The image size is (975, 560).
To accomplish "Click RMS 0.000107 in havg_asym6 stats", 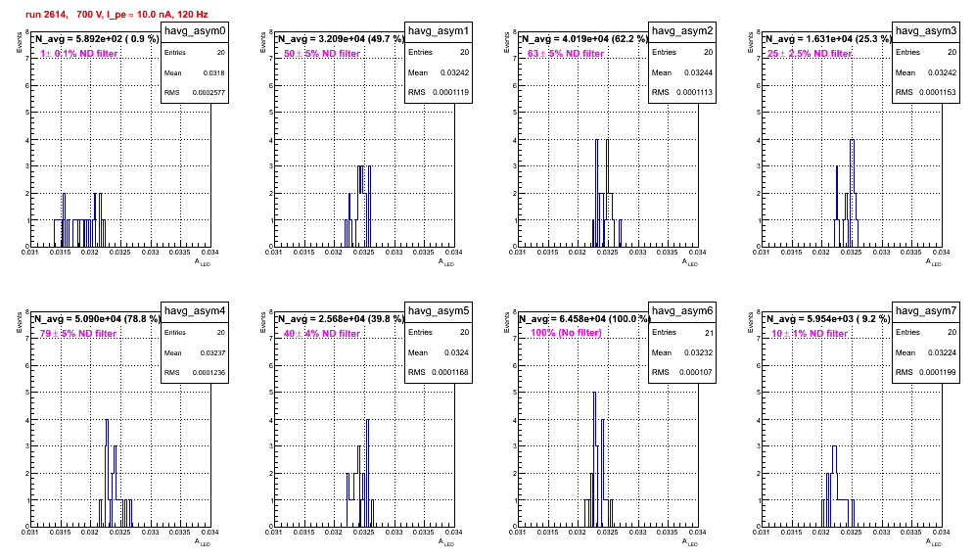I will (682, 373).
